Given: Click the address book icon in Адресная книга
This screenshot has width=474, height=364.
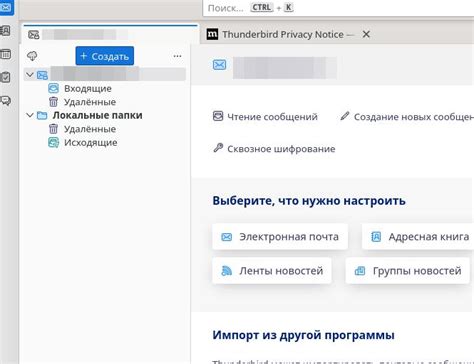Looking at the screenshot, I should (x=376, y=237).
